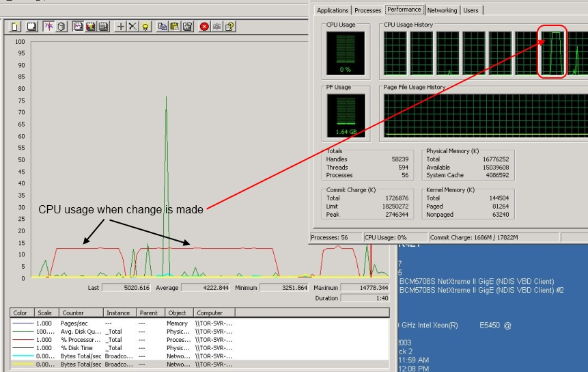Switch to View Histogram icon
The image size is (588, 372).
pyautogui.click(x=91, y=27)
